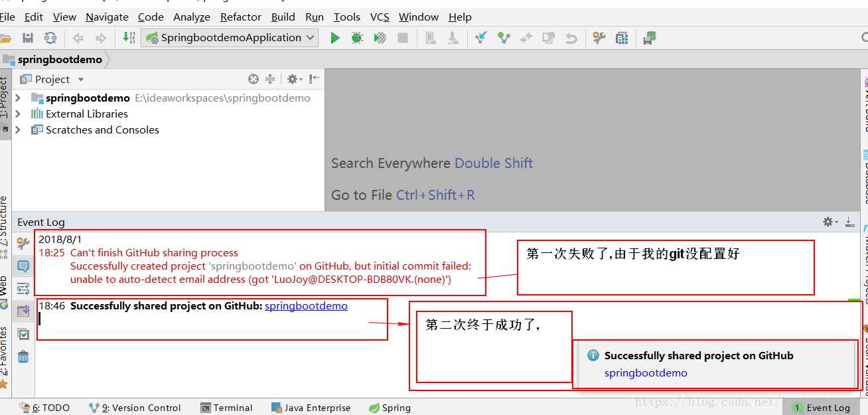Open the Refactor menu
Image resolution: width=868 pixels, height=415 pixels.
click(x=241, y=17)
